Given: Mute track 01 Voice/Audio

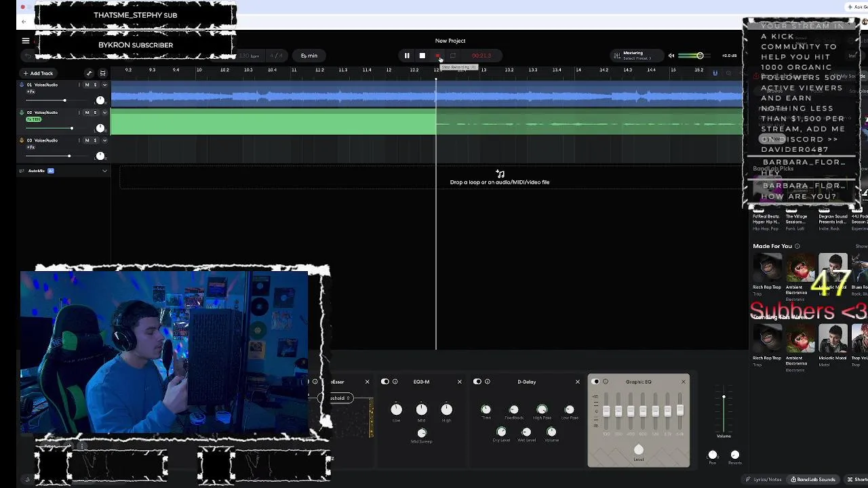Looking at the screenshot, I should point(87,85).
